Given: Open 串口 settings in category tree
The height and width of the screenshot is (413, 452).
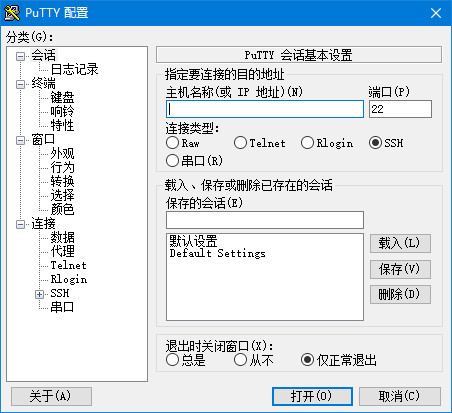Looking at the screenshot, I should (x=62, y=307).
